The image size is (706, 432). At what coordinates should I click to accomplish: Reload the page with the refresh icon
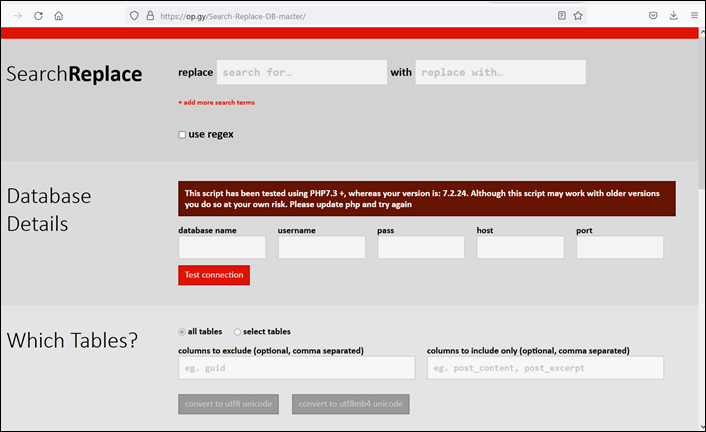(x=38, y=16)
